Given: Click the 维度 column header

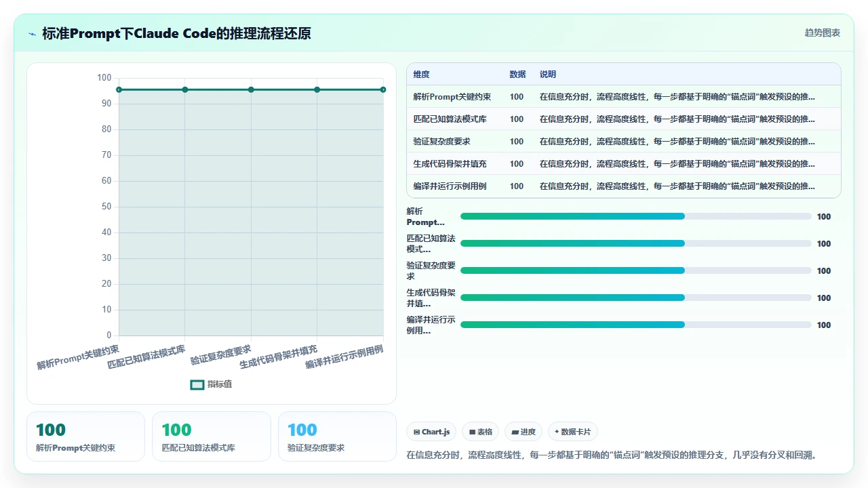Looking at the screenshot, I should click(422, 75).
